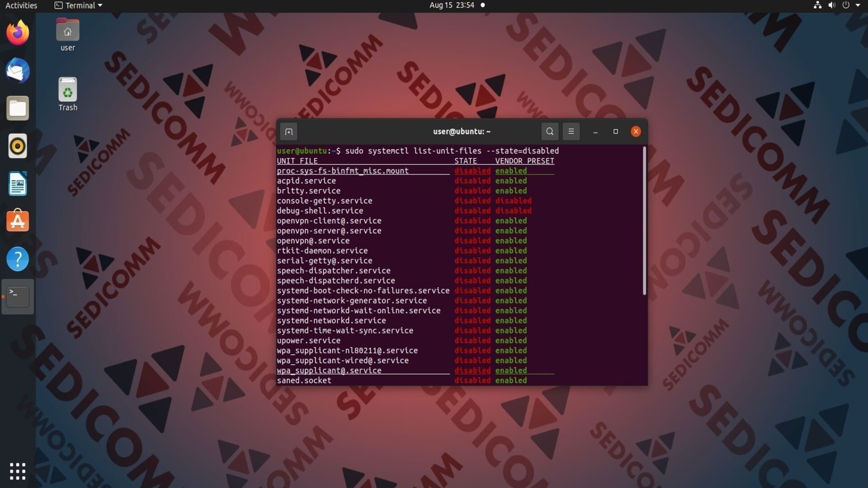Click acpid's enabled vendor preset

[511, 181]
